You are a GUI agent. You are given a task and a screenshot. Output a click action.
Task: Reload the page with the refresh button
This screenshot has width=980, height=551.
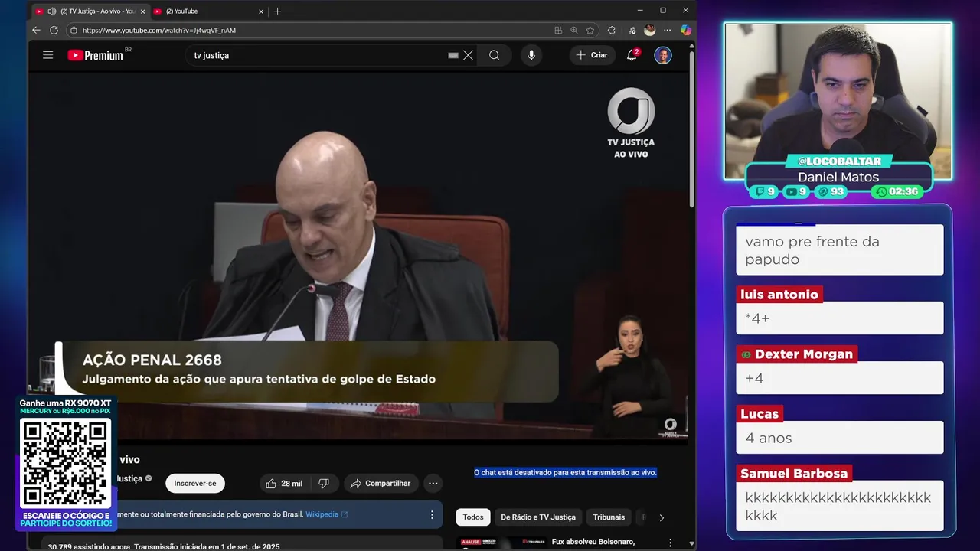pyautogui.click(x=54, y=30)
